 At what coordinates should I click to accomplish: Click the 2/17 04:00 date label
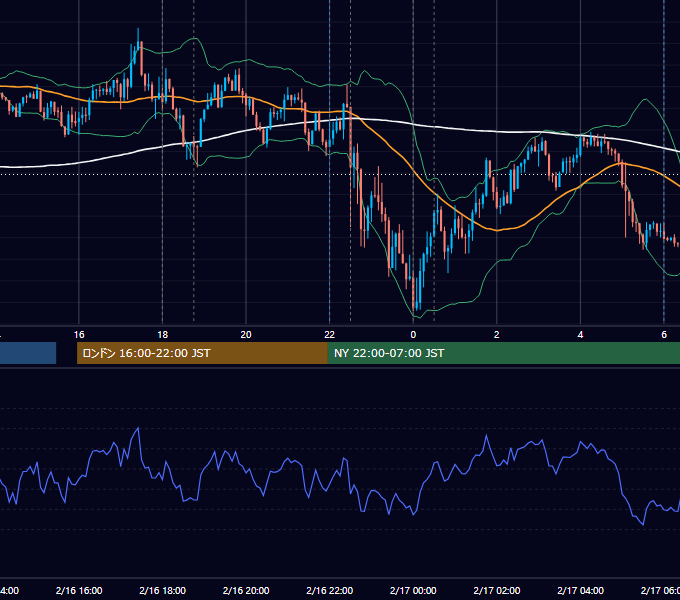pos(580,590)
